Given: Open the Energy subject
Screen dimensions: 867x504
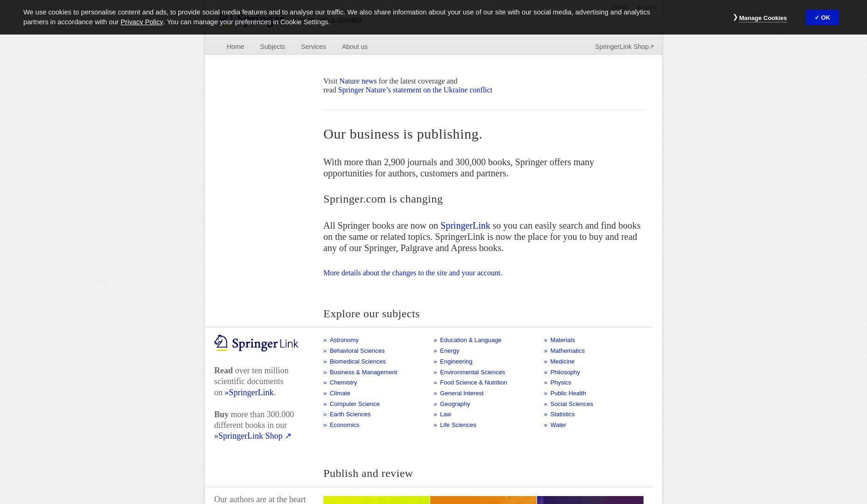Looking at the screenshot, I should click(449, 351).
